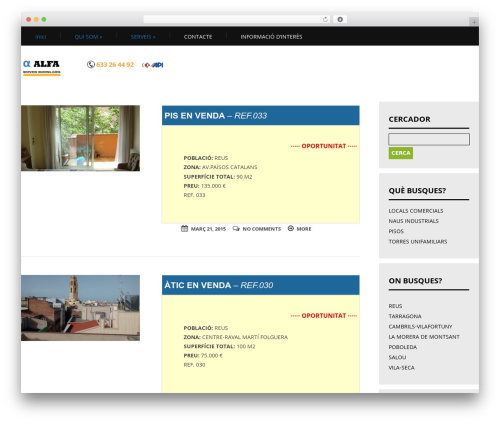Click the phone icon beside 633 26 44 92
Screen dimensions: 500x423
[x=91, y=64]
